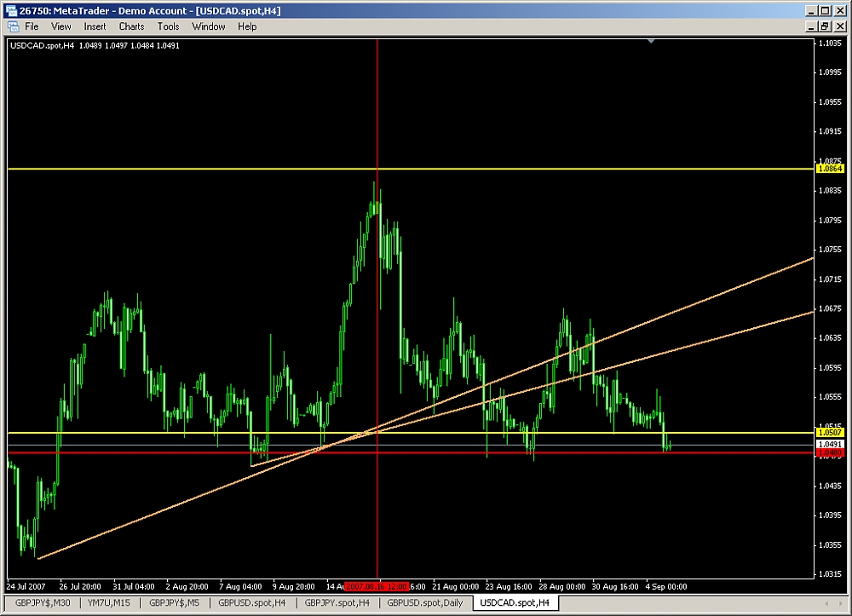The width and height of the screenshot is (852, 616).
Task: Click the yellow 1.0507 price label
Action: 830,433
